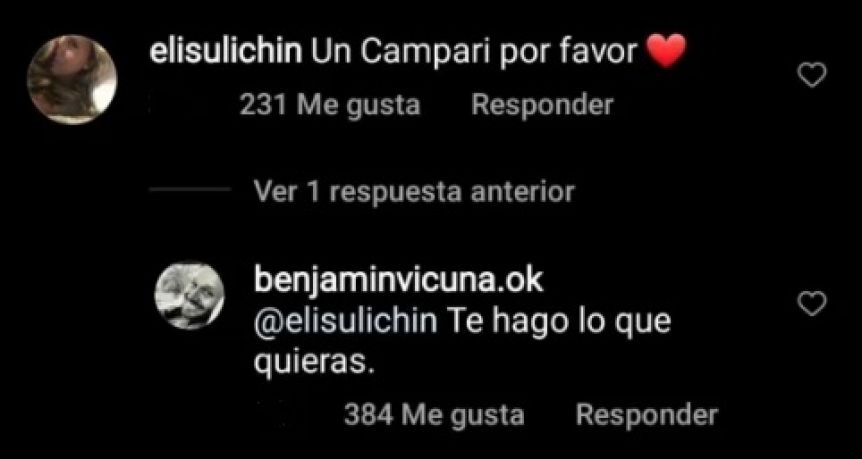Expand Ver 1 respuesta anterior

(x=415, y=192)
